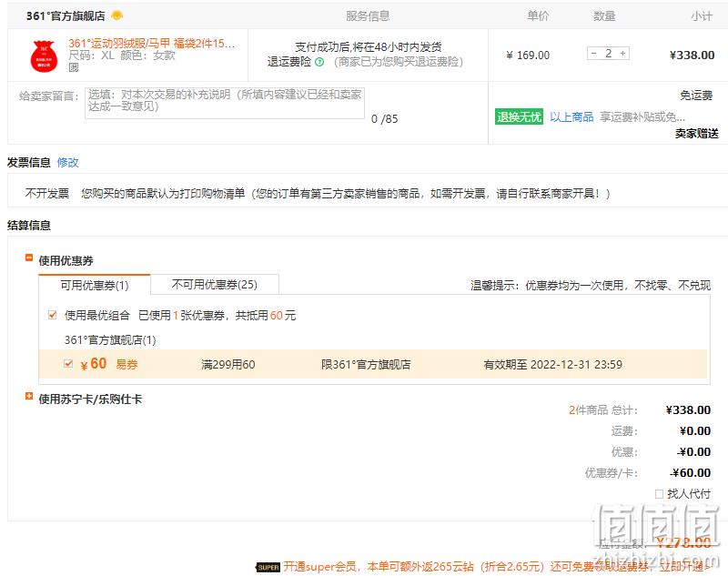Open the red lucky bag product thumbnail
The width and height of the screenshot is (728, 576).
click(44, 56)
